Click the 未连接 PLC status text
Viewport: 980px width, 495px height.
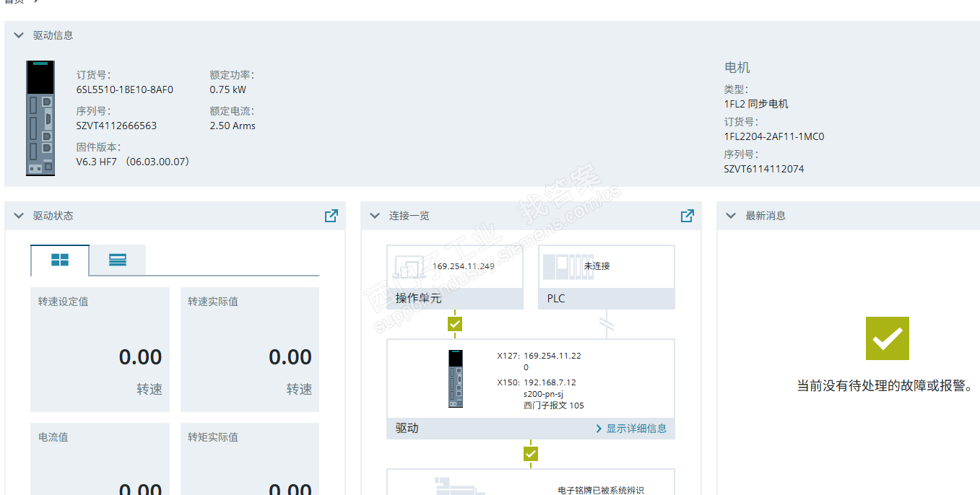[x=597, y=266]
